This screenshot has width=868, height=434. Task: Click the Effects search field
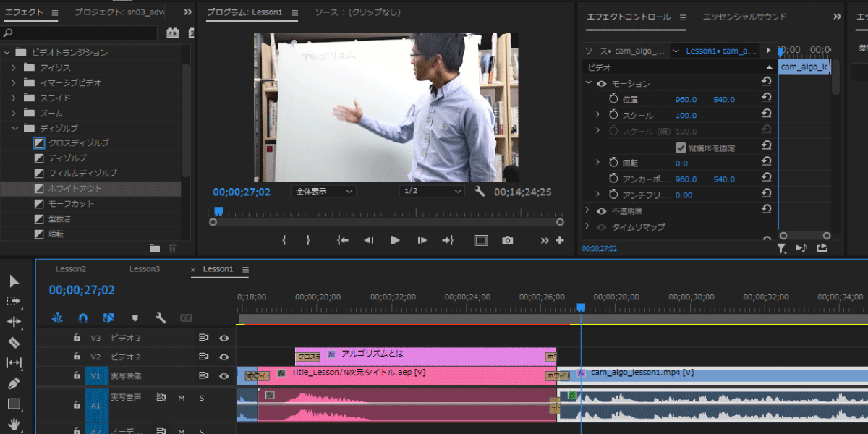click(x=79, y=33)
